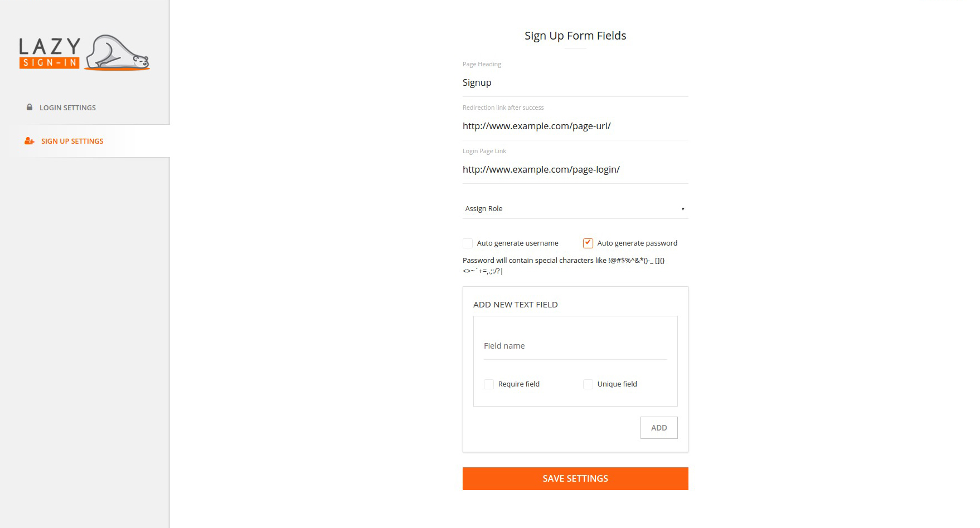Click the ADD NEW TEXT FIELD panel heading

pyautogui.click(x=515, y=305)
